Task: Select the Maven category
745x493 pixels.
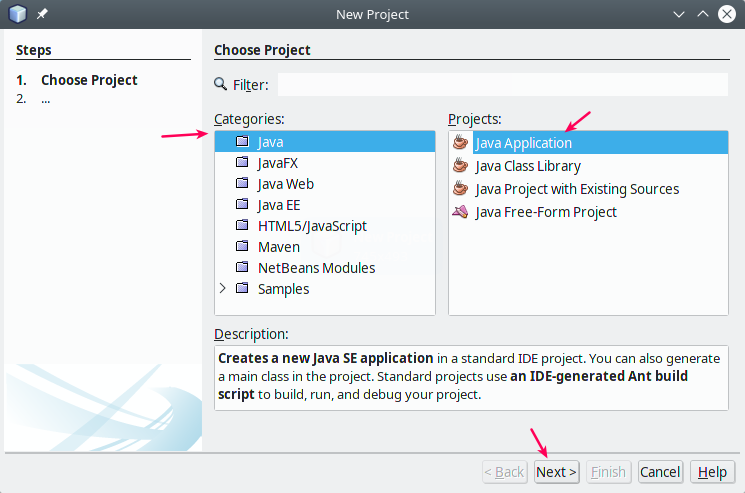Action: pyautogui.click(x=279, y=247)
